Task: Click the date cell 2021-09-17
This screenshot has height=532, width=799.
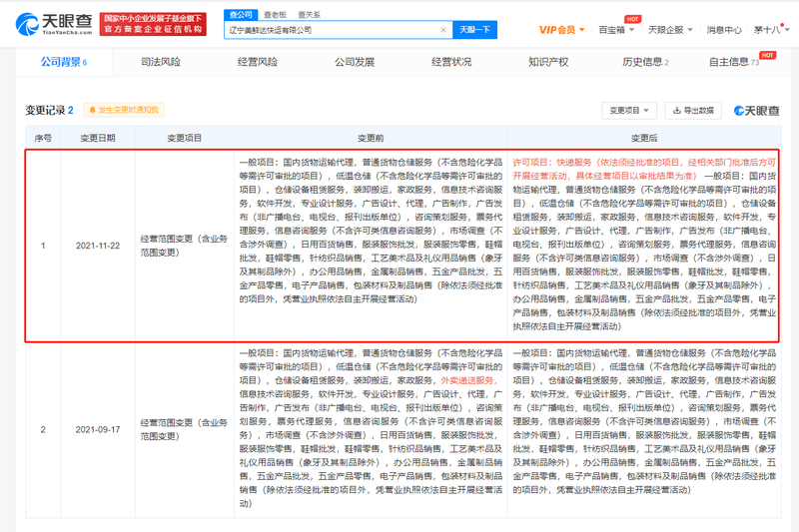Action: click(x=98, y=429)
